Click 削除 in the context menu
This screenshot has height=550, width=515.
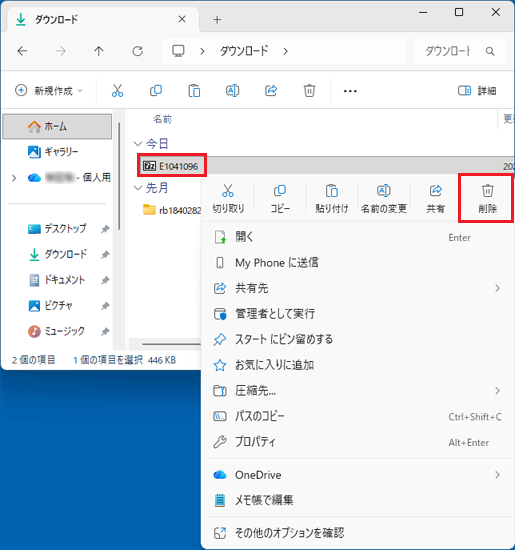click(487, 199)
